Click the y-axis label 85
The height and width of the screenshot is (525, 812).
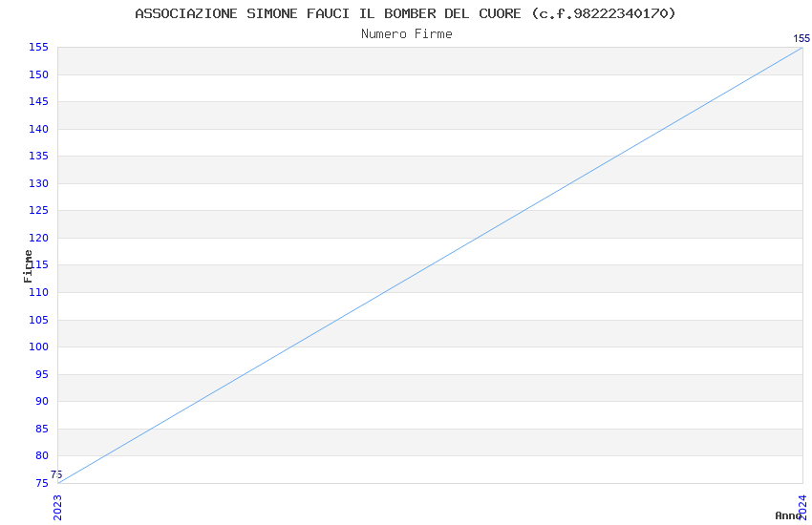42,429
